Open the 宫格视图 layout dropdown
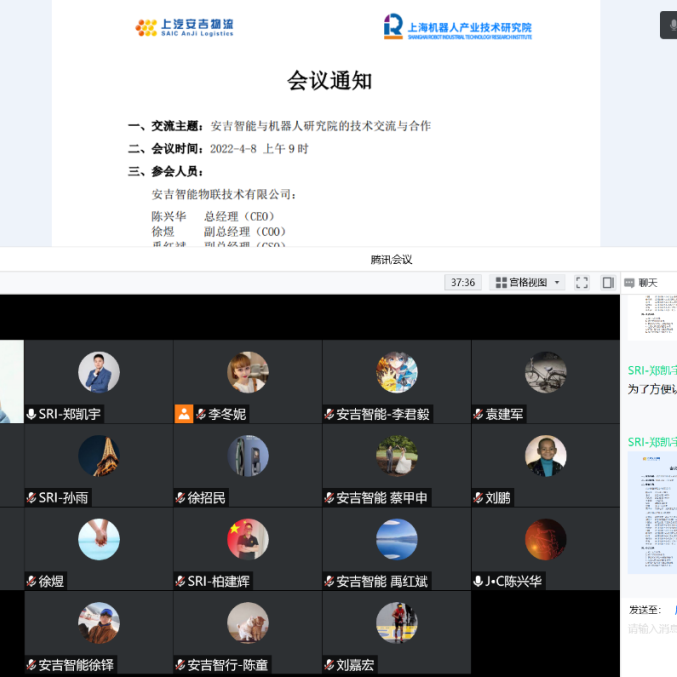677x677 pixels. 527,282
